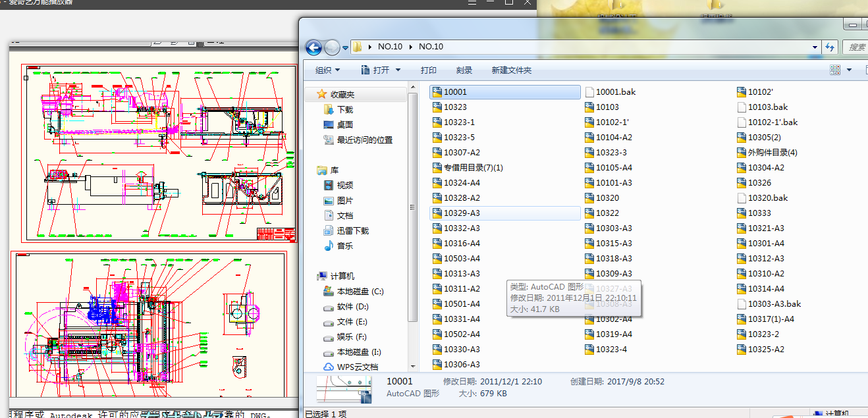Viewport: 868px width, 418px height.
Task: Select file 10105-A4
Action: (x=609, y=168)
